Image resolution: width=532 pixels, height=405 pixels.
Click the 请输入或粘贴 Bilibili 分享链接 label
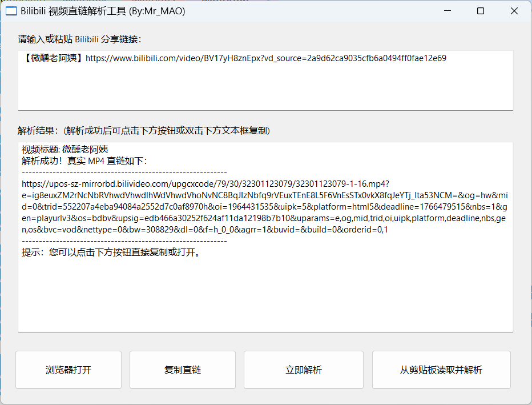79,39
